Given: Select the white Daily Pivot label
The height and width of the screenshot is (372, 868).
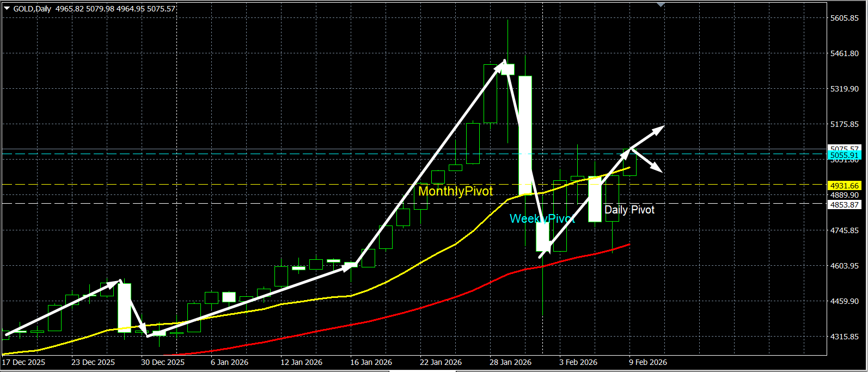Looking at the screenshot, I should click(x=629, y=210).
